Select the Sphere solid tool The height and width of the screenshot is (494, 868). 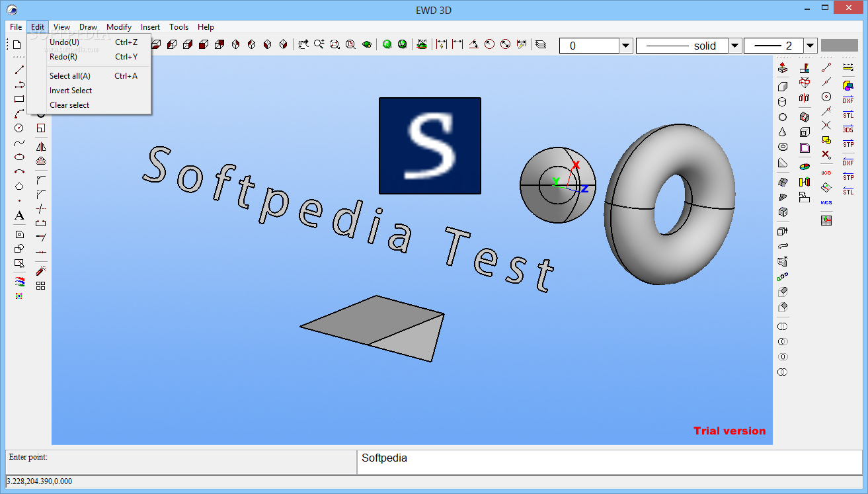783,117
